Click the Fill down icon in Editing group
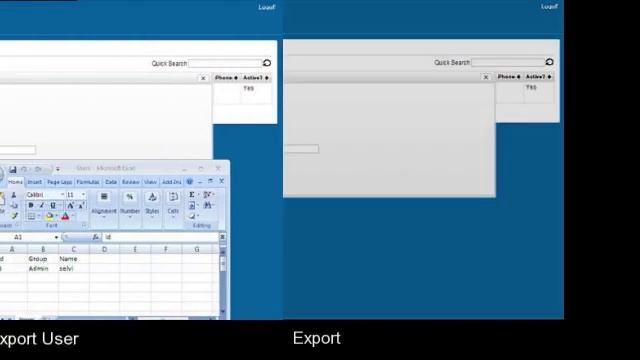Screen dimensions: 640x360 191,205
